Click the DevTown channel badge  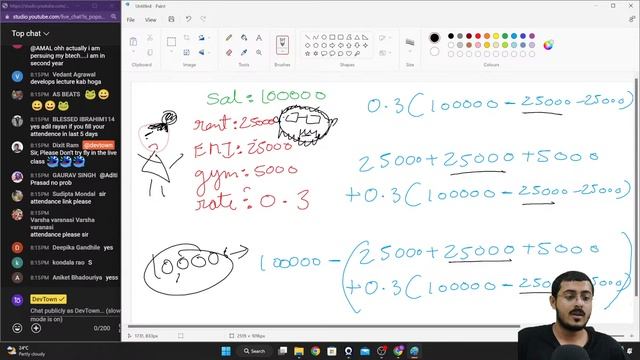coord(48,299)
